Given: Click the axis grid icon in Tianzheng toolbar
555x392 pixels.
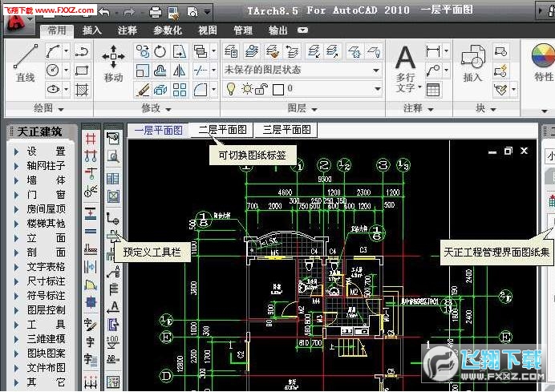Looking at the screenshot, I should coord(91,139).
